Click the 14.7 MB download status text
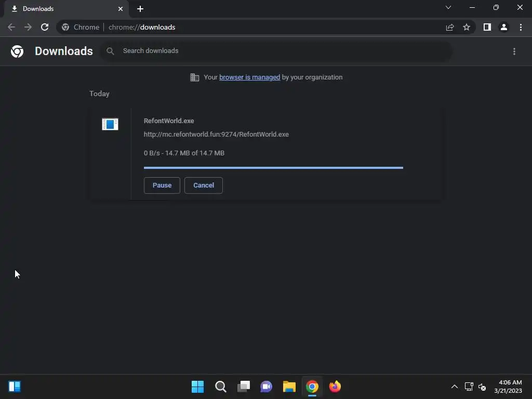 (184, 153)
